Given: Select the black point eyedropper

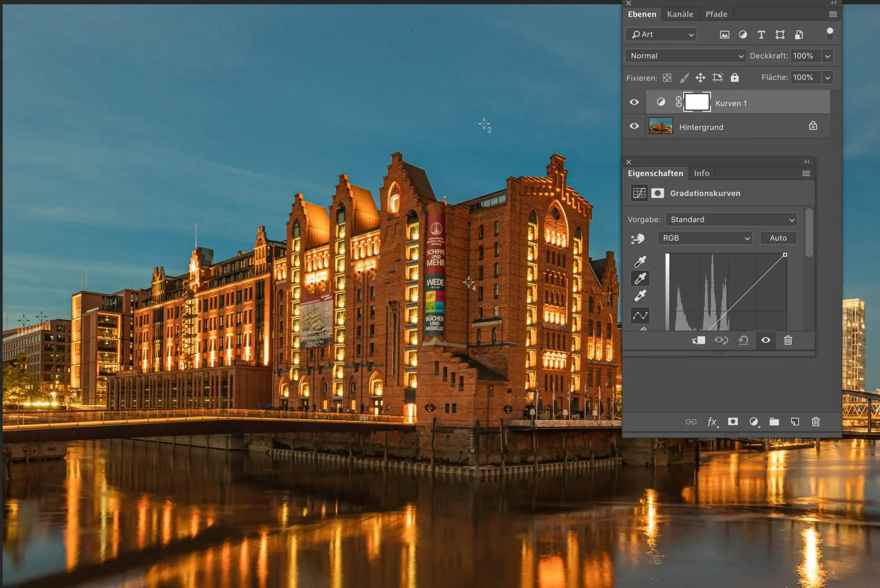Looking at the screenshot, I should click(x=640, y=261).
